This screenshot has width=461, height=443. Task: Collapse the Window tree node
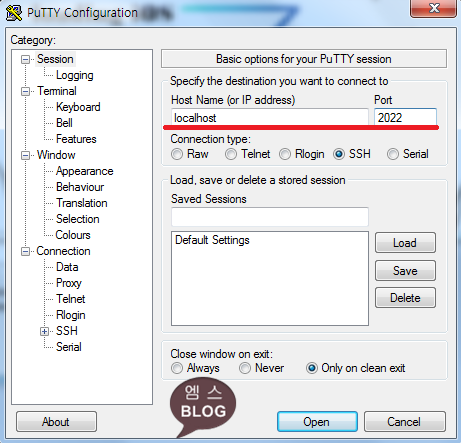(25, 155)
